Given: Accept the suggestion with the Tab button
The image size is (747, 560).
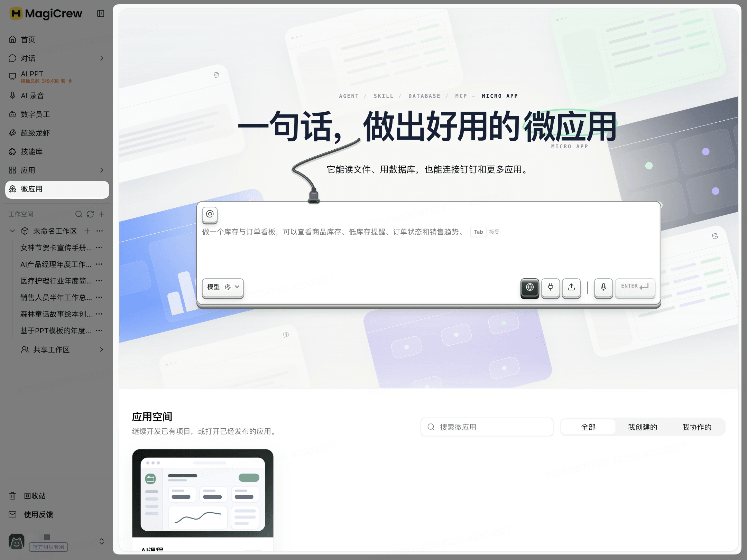Looking at the screenshot, I should (478, 232).
